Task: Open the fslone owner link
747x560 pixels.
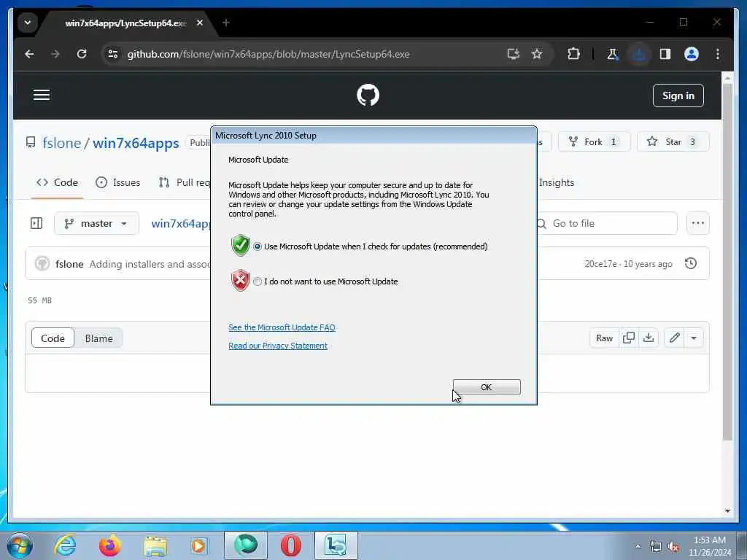Action: click(x=61, y=143)
